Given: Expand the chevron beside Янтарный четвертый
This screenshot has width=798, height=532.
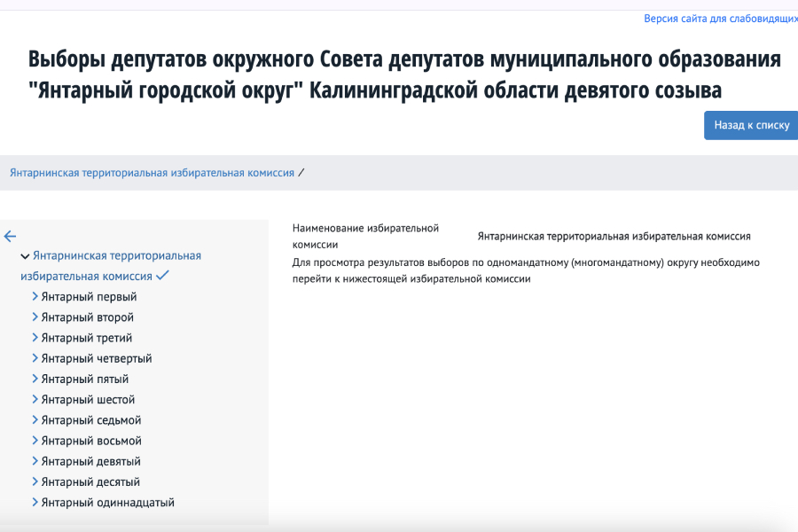Looking at the screenshot, I should 35,358.
